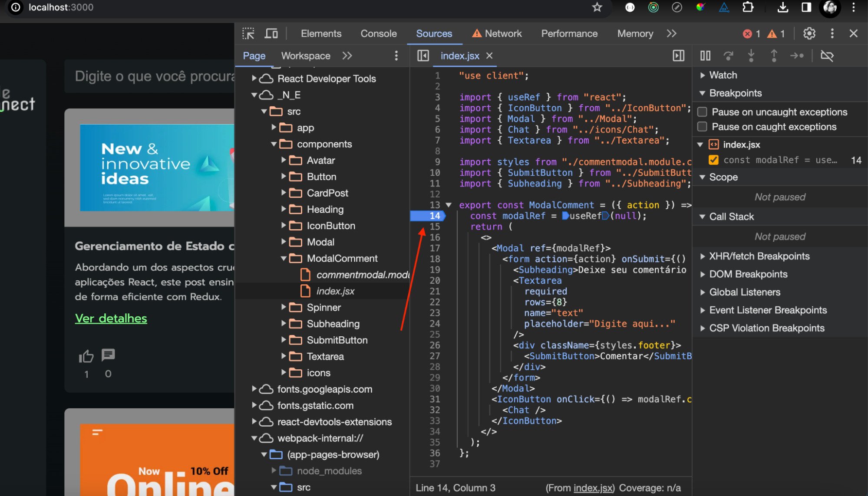Select the Page navigator tab
Viewport: 868px width, 496px height.
[254, 56]
